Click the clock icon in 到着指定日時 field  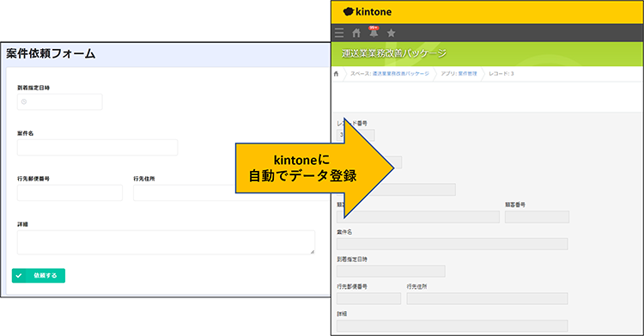click(x=24, y=101)
